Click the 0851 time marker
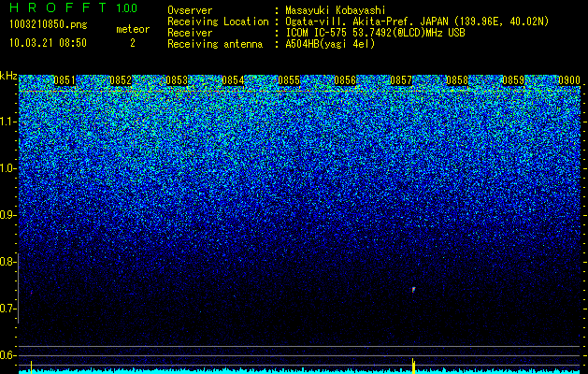 (65, 80)
